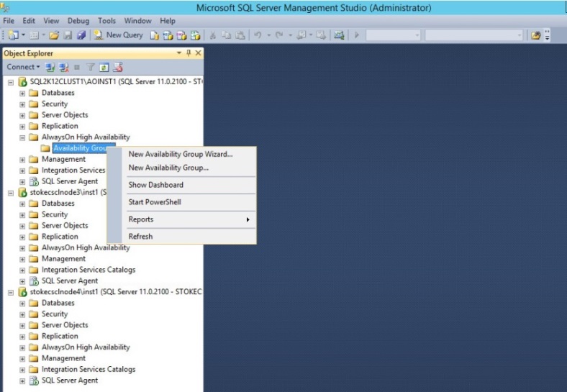Image resolution: width=567 pixels, height=392 pixels.
Task: Click the Start Debugging play icon
Action: point(357,35)
